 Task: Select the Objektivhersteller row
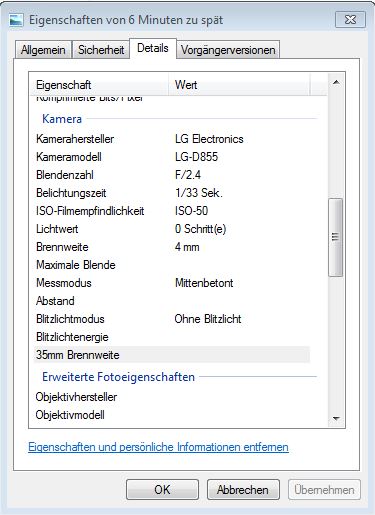pyautogui.click(x=172, y=397)
